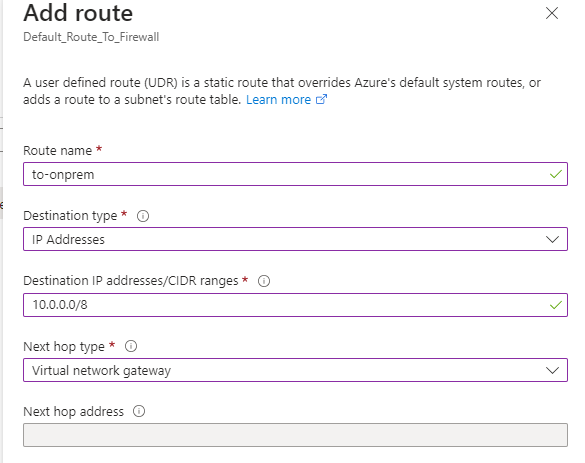
Task: Click the Add route heading
Action: click(x=78, y=13)
